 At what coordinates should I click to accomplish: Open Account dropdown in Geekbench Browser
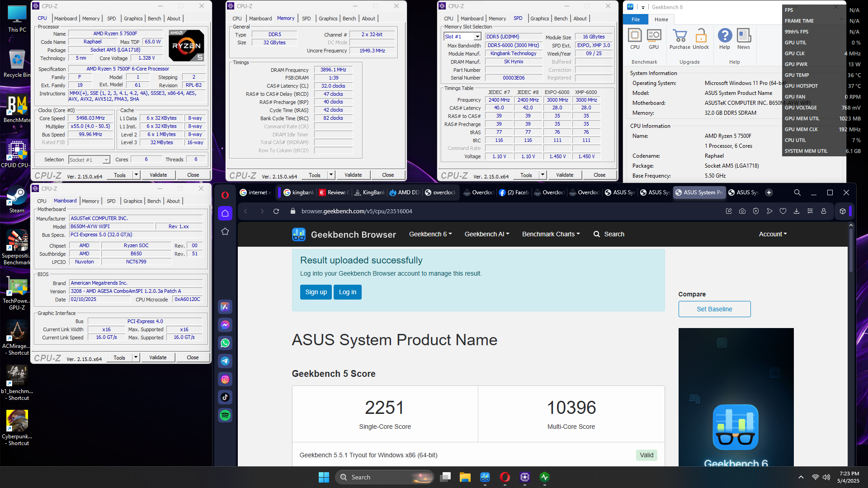773,234
